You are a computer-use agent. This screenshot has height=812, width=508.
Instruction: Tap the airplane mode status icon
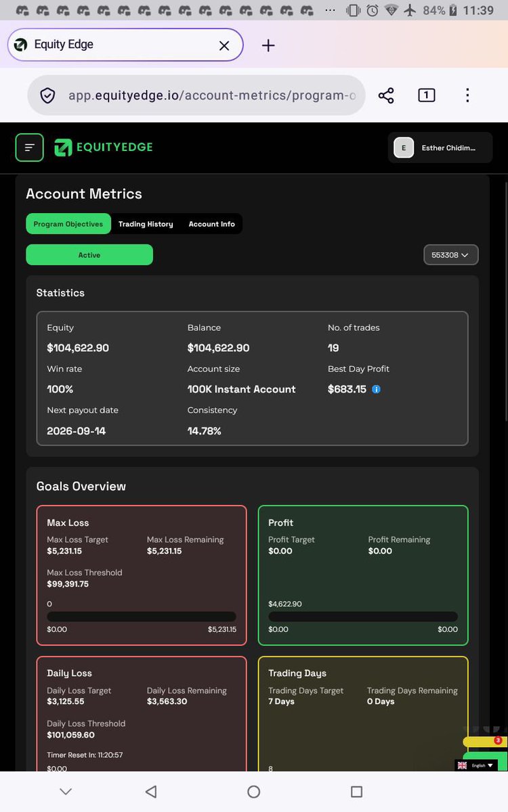tap(410, 10)
